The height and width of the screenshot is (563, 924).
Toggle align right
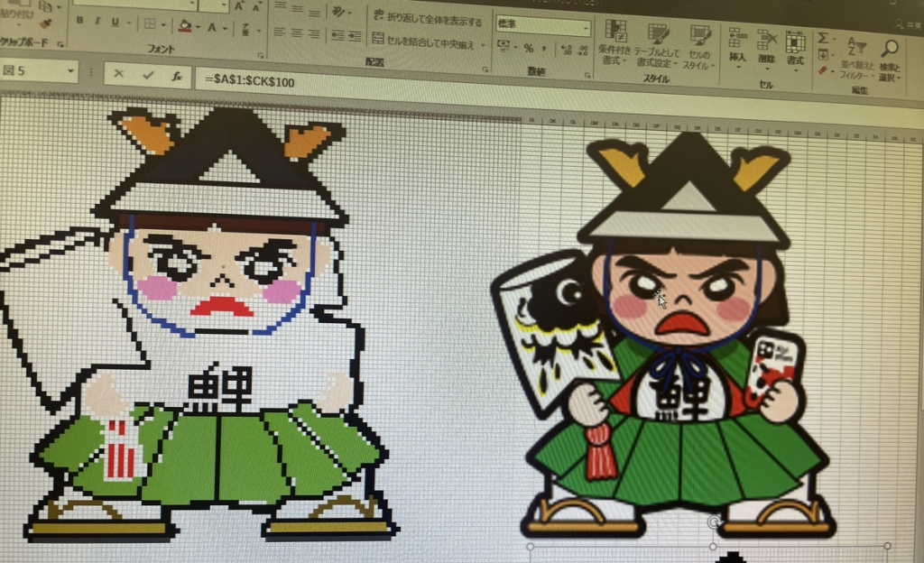point(315,34)
